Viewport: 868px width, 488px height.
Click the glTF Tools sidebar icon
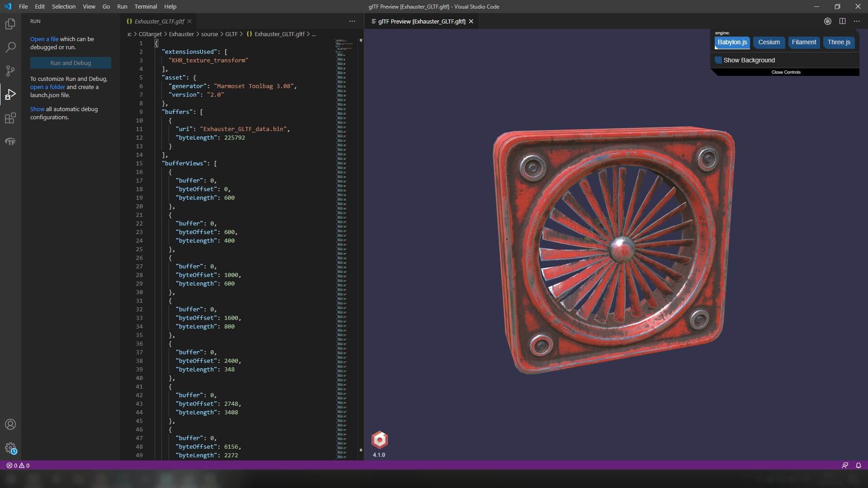tap(10, 142)
